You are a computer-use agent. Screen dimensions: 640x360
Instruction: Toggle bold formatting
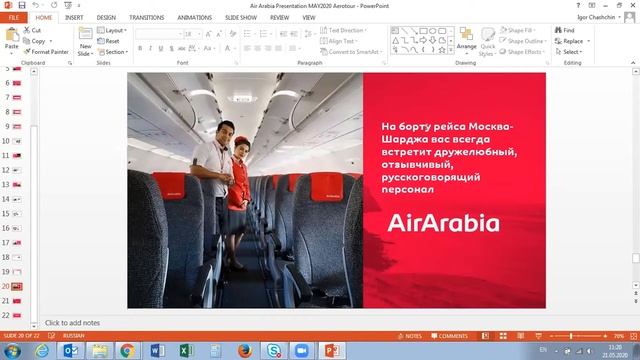point(140,48)
